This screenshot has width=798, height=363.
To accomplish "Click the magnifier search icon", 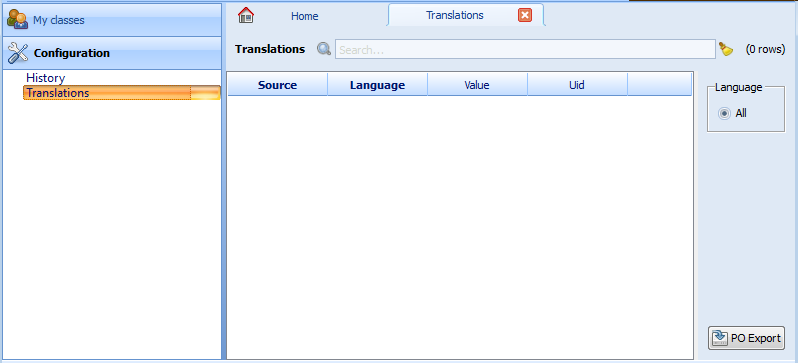I will tap(324, 49).
